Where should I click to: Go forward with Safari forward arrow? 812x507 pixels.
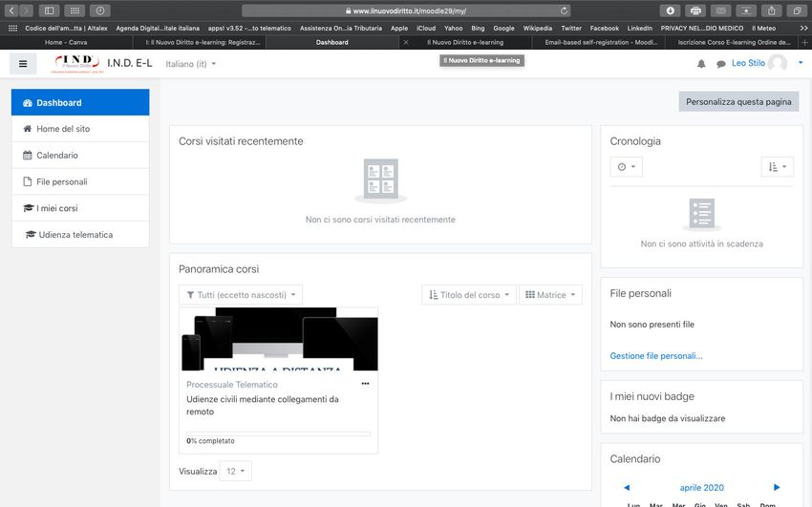tap(26, 11)
